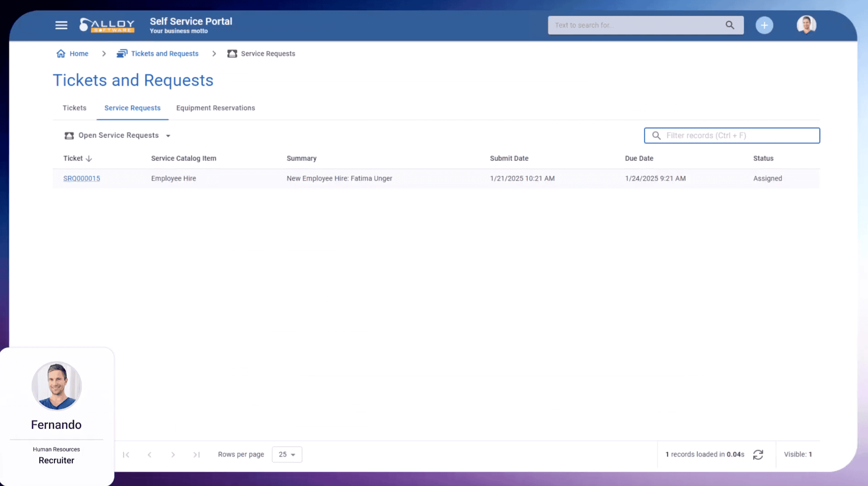Go to previous page of records
The height and width of the screenshot is (486, 868).
click(150, 455)
